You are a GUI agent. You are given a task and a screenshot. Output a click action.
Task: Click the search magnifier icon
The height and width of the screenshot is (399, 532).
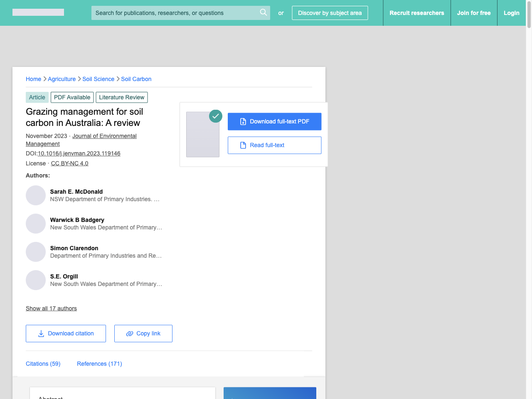coord(263,12)
